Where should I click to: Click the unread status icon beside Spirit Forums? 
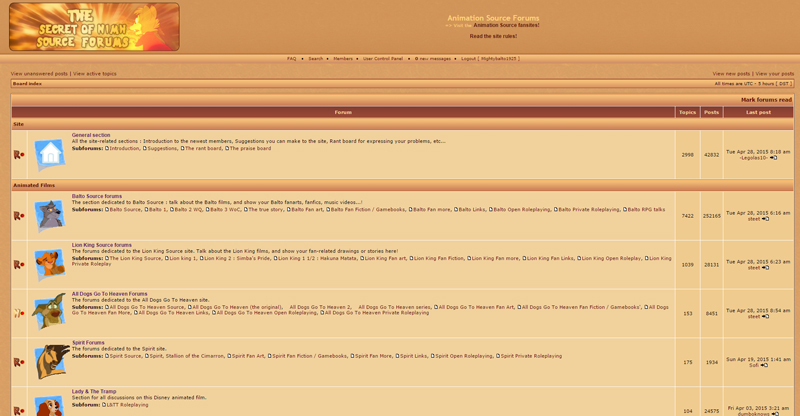click(19, 362)
